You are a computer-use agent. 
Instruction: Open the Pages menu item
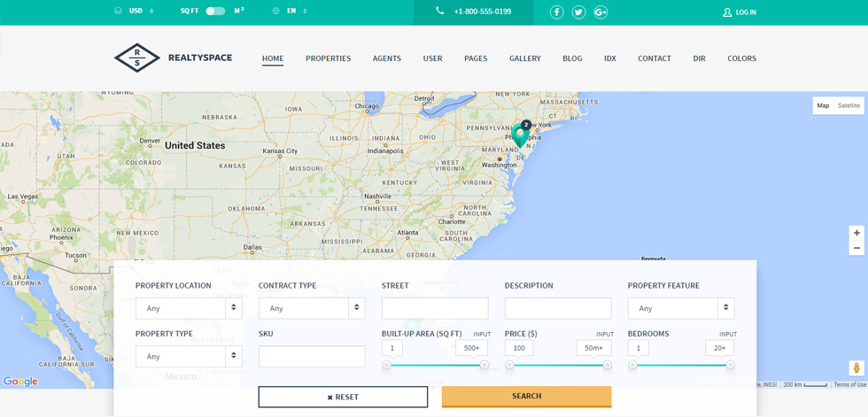tap(477, 58)
